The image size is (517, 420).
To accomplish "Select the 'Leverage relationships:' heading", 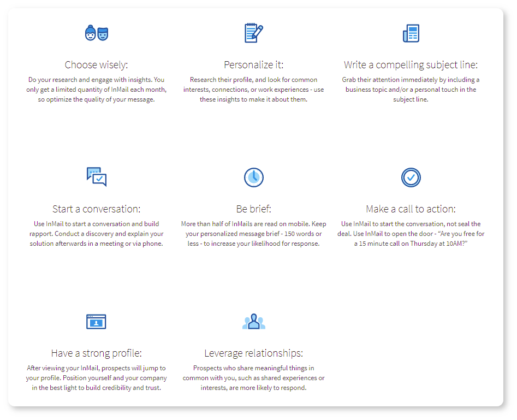I will tap(253, 353).
